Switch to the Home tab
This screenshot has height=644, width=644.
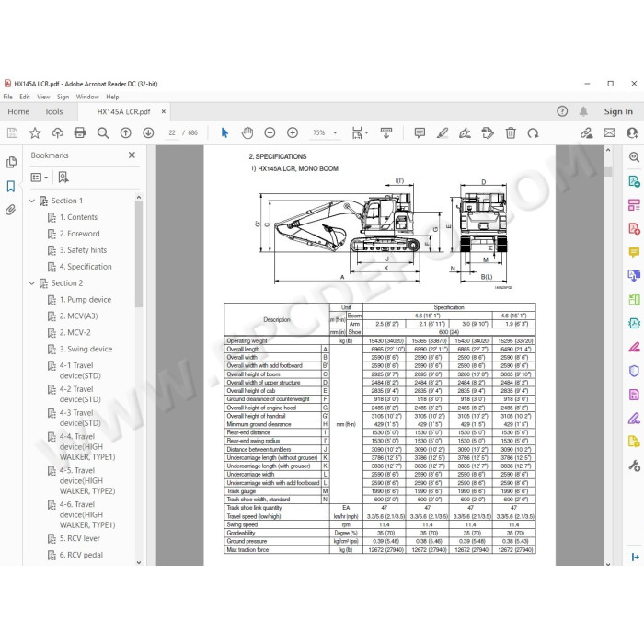coord(18,111)
